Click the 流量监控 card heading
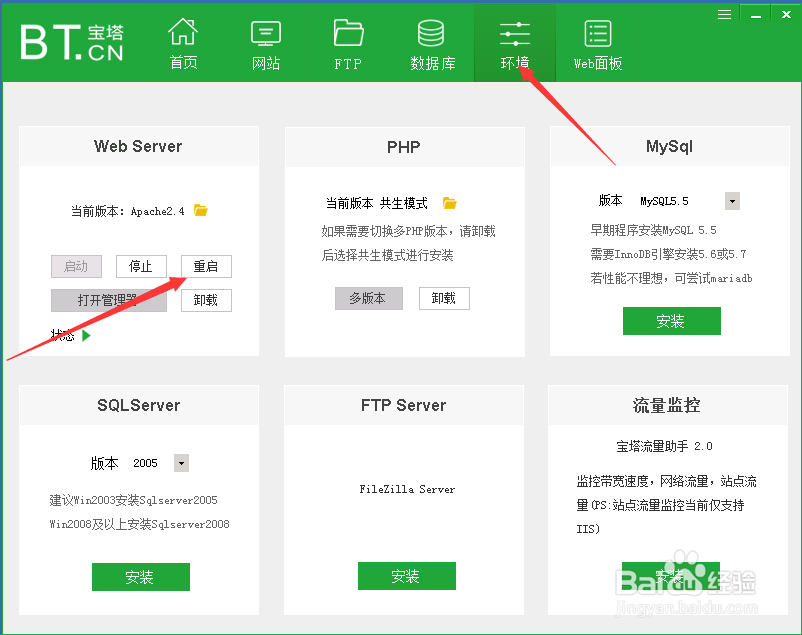The height and width of the screenshot is (635, 802). point(666,405)
